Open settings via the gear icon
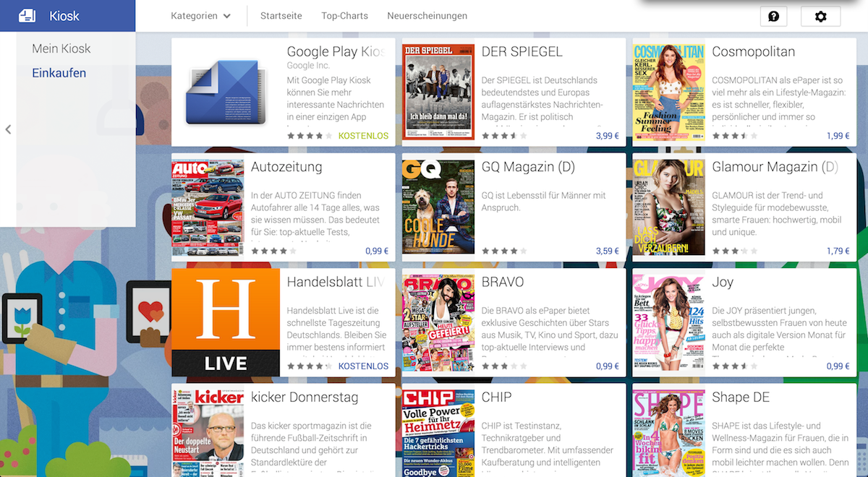The image size is (868, 477). pyautogui.click(x=820, y=16)
